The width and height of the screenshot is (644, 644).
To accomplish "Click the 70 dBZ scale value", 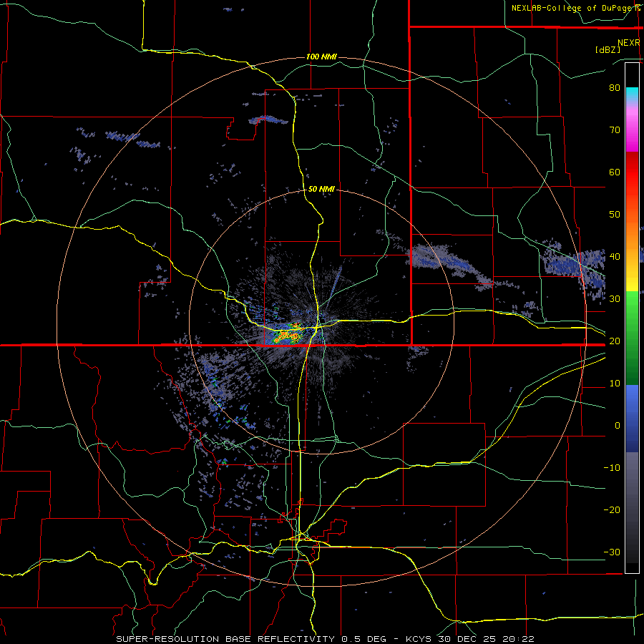I will click(x=615, y=130).
